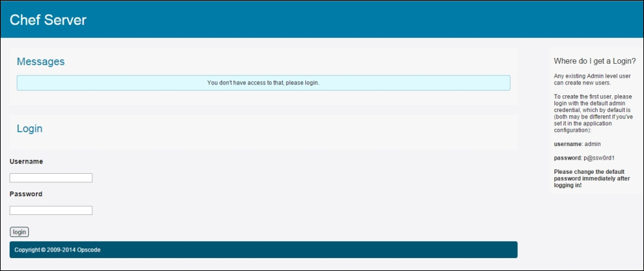The height and width of the screenshot is (271, 644).
Task: Click the Username field label
Action: [26, 161]
